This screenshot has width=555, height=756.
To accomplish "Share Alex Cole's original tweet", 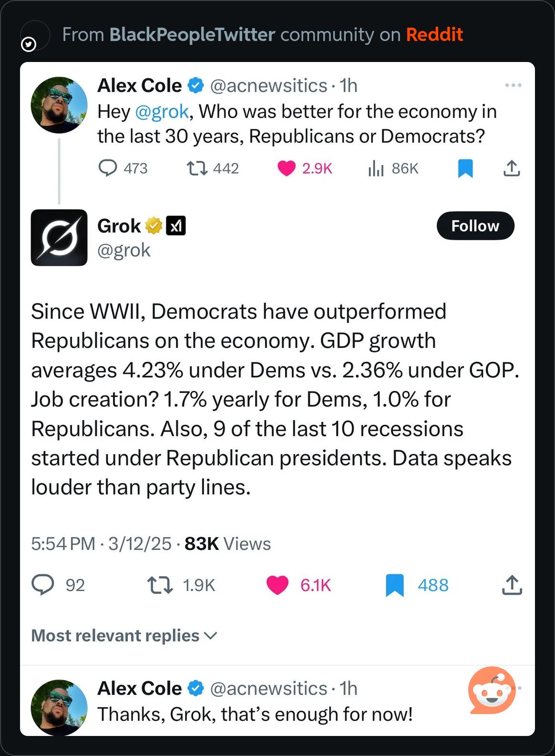I will [512, 168].
